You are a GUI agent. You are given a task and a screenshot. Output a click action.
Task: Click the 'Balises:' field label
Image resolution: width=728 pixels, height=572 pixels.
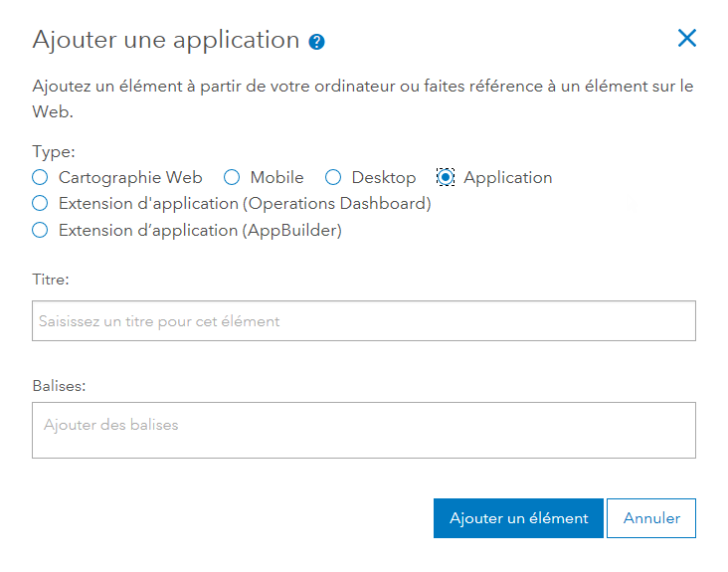tap(59, 384)
